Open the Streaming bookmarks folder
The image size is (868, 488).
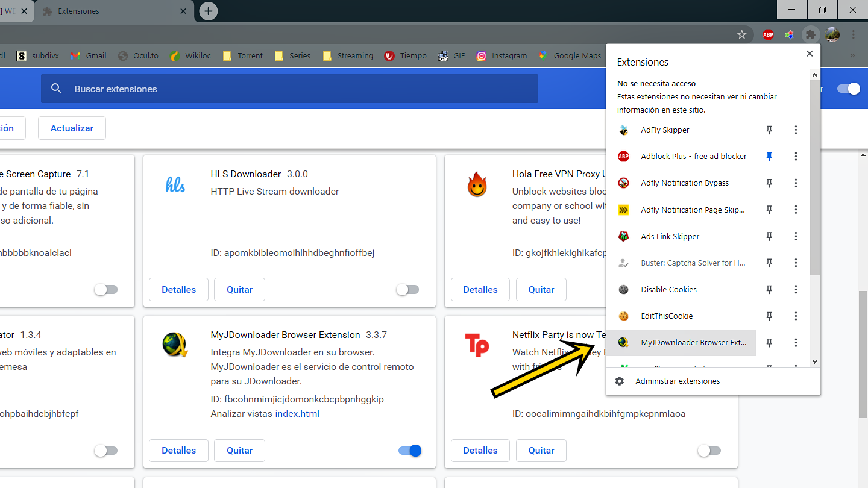click(348, 55)
